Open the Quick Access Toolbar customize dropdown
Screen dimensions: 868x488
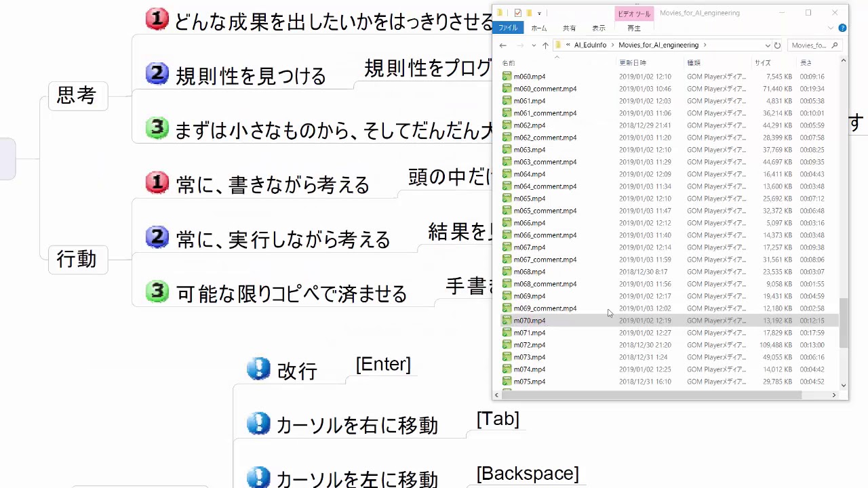[x=539, y=13]
